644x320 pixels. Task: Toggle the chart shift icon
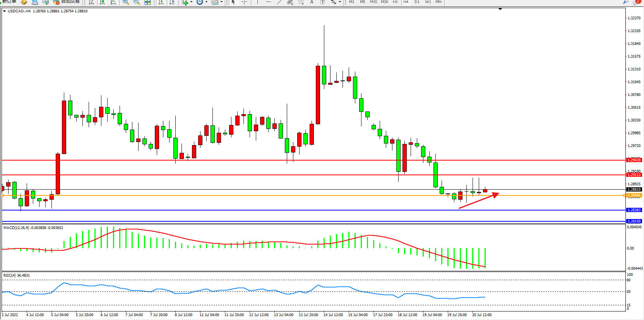[172, 2]
